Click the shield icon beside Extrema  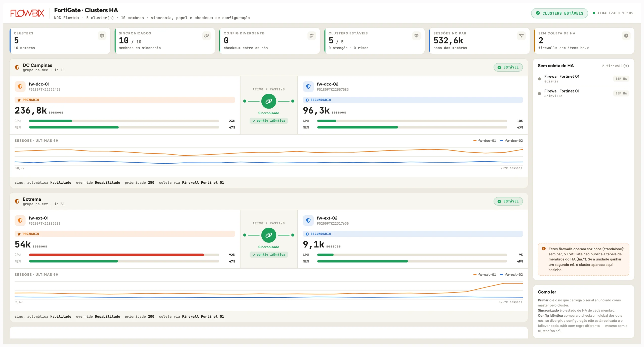(x=17, y=201)
